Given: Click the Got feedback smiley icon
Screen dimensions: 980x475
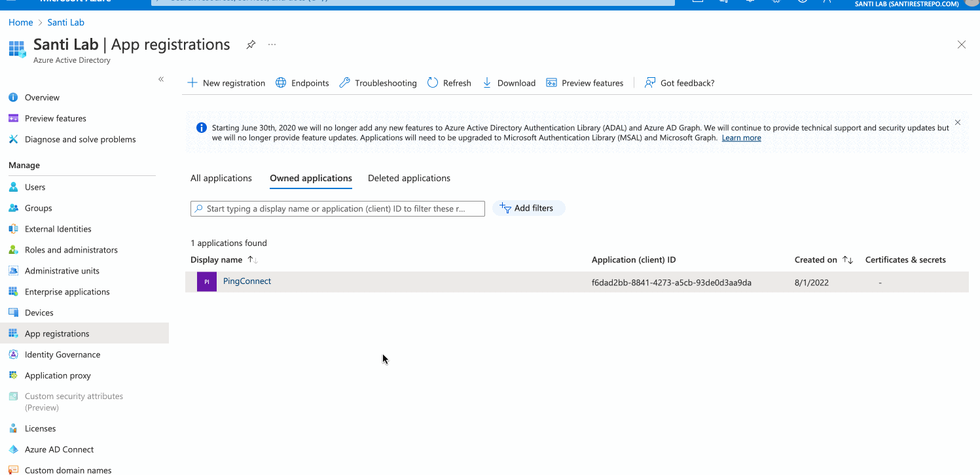Looking at the screenshot, I should tap(649, 82).
